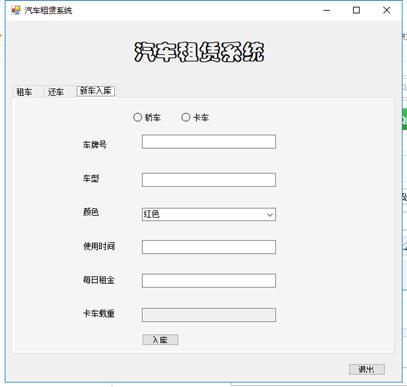The width and height of the screenshot is (407, 387).
Task: Open the 新车入库 tab
Action: (x=96, y=91)
